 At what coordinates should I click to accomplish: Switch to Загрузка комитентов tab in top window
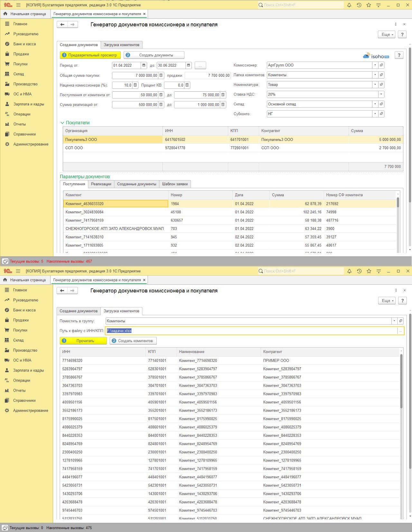[121, 45]
